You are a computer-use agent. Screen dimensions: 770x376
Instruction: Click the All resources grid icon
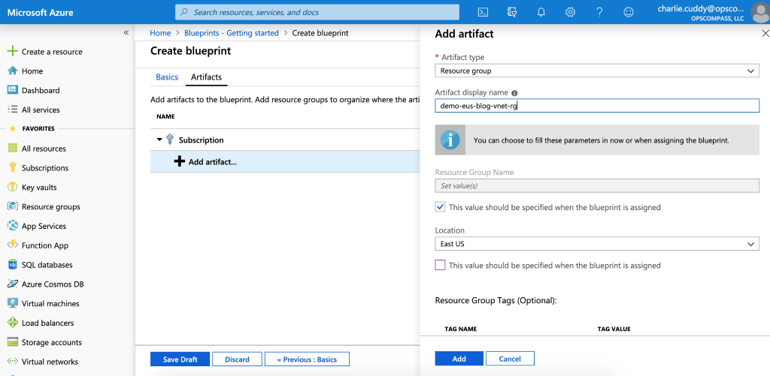(x=13, y=148)
